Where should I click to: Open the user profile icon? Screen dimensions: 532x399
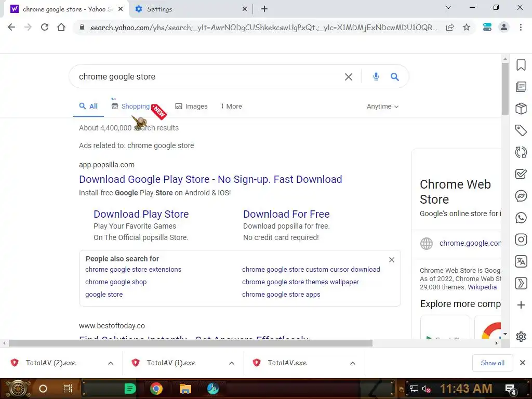click(504, 27)
